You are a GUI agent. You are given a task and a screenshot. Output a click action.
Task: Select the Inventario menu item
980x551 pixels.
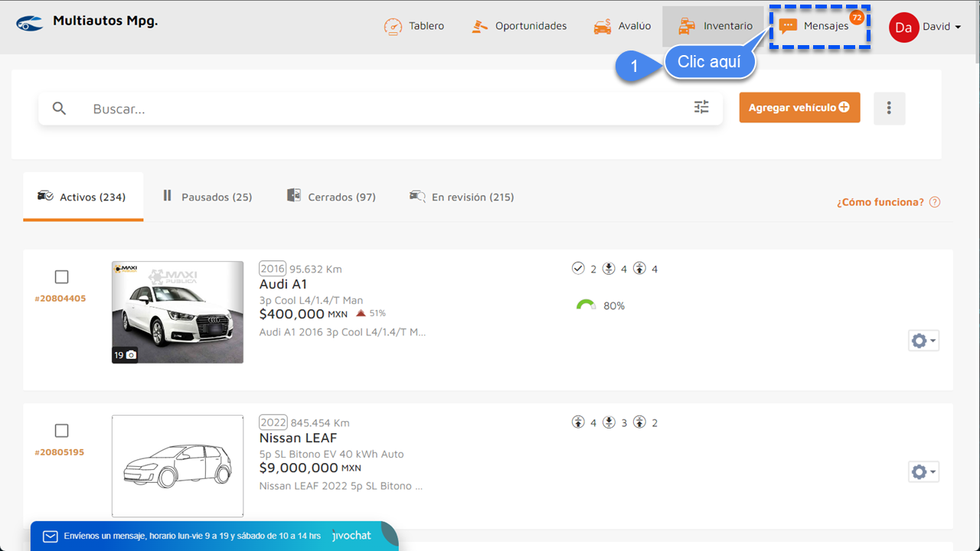click(x=715, y=26)
